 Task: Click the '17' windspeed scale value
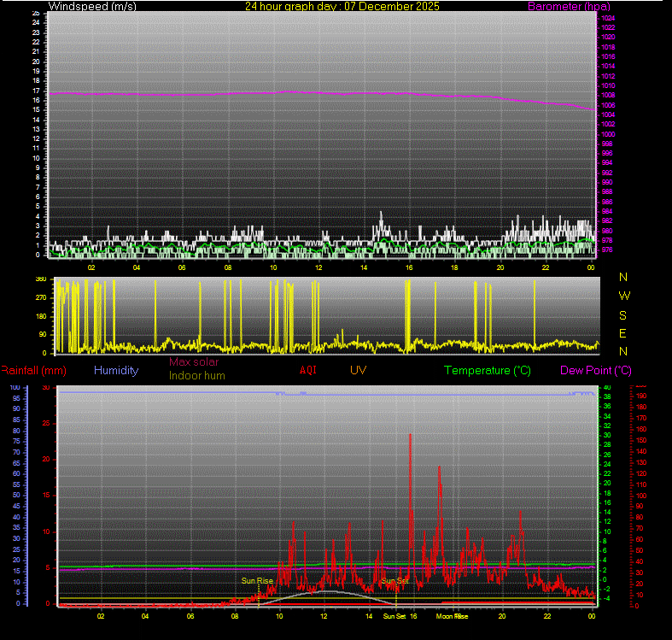(x=36, y=91)
